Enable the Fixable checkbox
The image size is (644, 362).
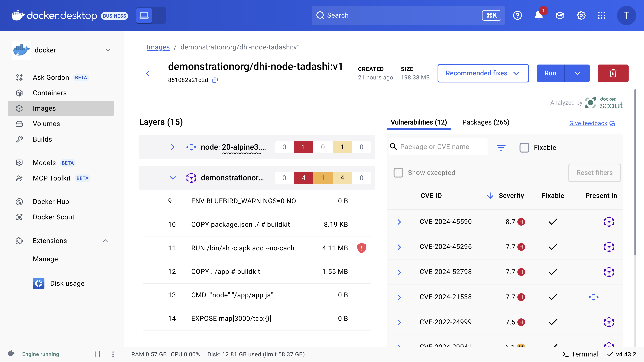tap(524, 147)
